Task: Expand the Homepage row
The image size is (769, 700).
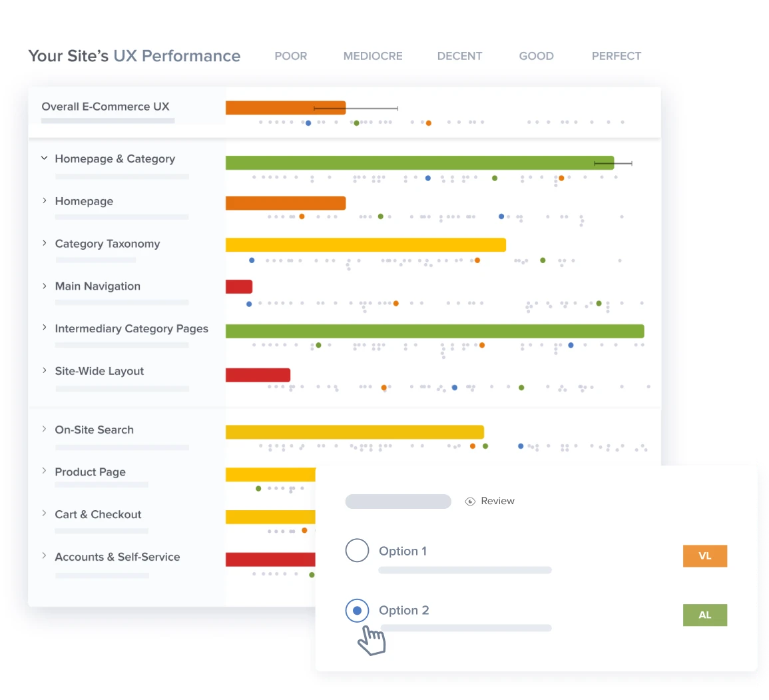Action: [44, 200]
